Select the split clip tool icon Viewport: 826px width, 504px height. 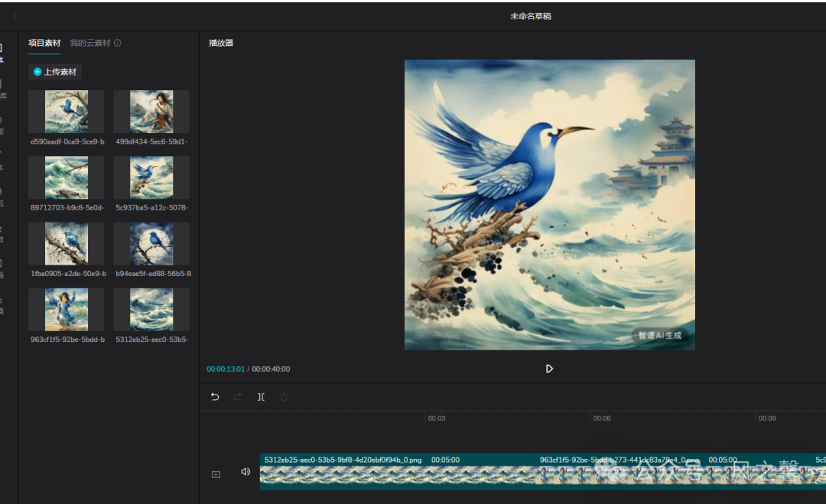pos(261,397)
